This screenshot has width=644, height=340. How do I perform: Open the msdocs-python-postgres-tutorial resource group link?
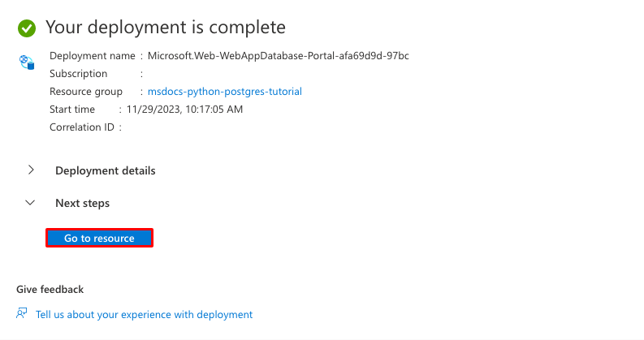224,92
